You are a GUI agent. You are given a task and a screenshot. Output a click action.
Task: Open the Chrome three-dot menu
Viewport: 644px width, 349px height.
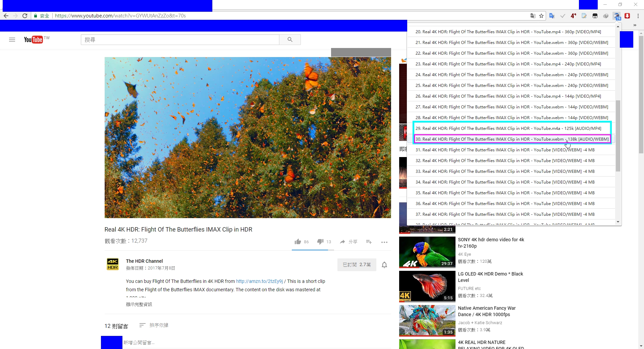coord(638,16)
